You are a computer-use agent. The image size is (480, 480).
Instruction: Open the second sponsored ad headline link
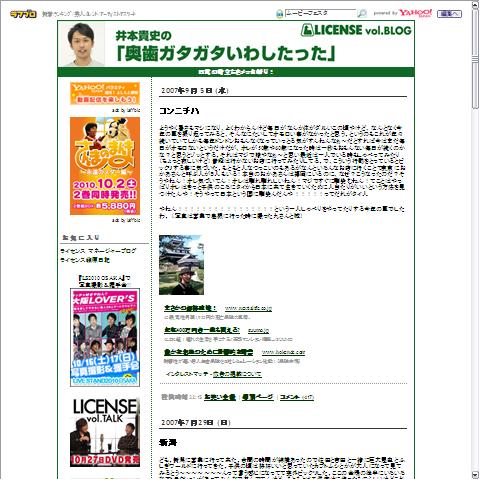coord(202,330)
